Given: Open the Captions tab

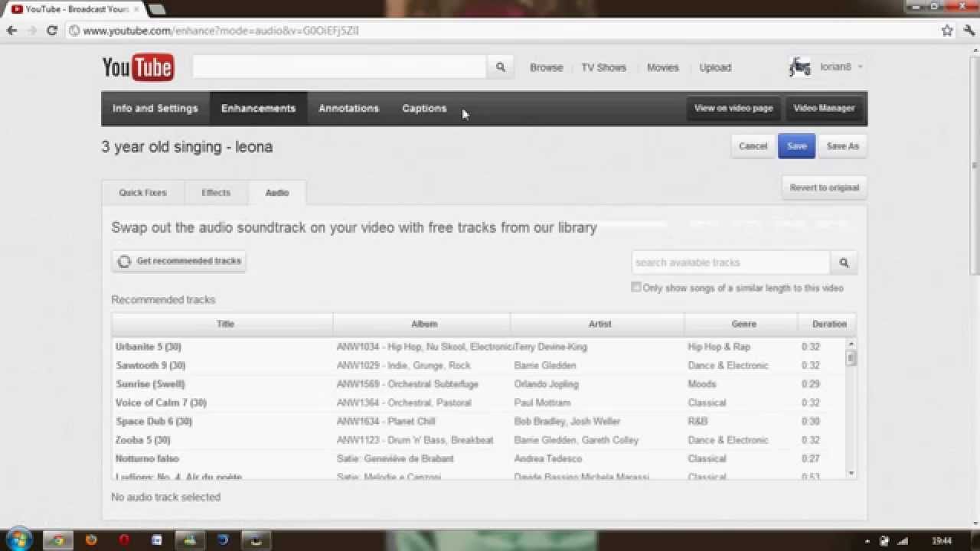Looking at the screenshot, I should point(424,109).
